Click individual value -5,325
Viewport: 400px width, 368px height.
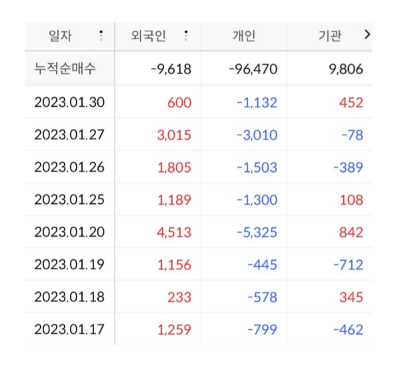[257, 232]
